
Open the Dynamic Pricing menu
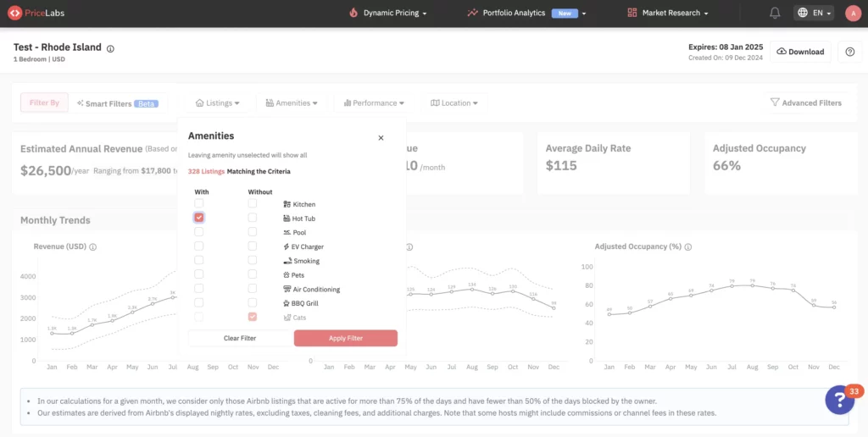[x=387, y=13]
